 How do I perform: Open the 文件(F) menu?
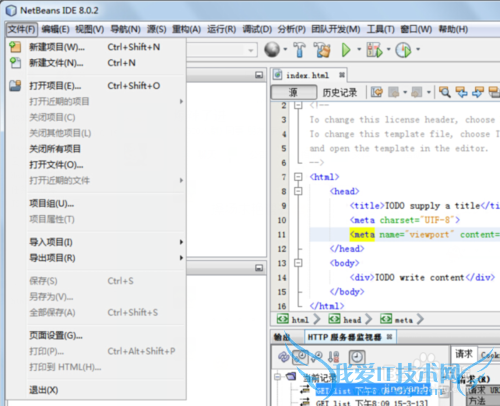coord(22,29)
